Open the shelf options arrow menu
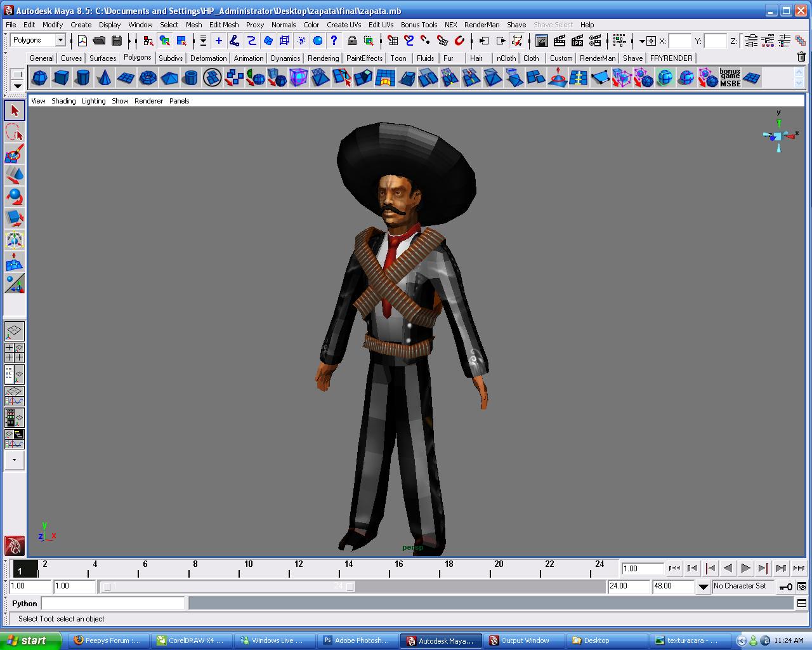 click(17, 86)
